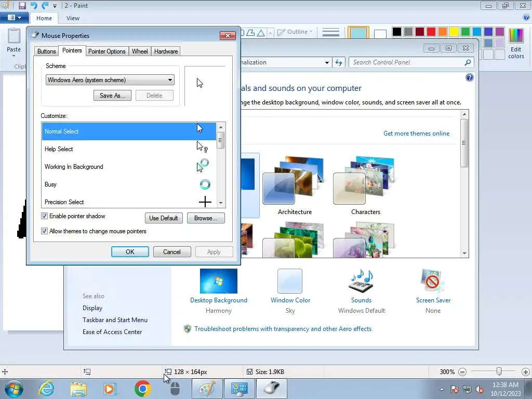Select the Pointers tab
This screenshot has height=399, width=532.
click(x=72, y=50)
